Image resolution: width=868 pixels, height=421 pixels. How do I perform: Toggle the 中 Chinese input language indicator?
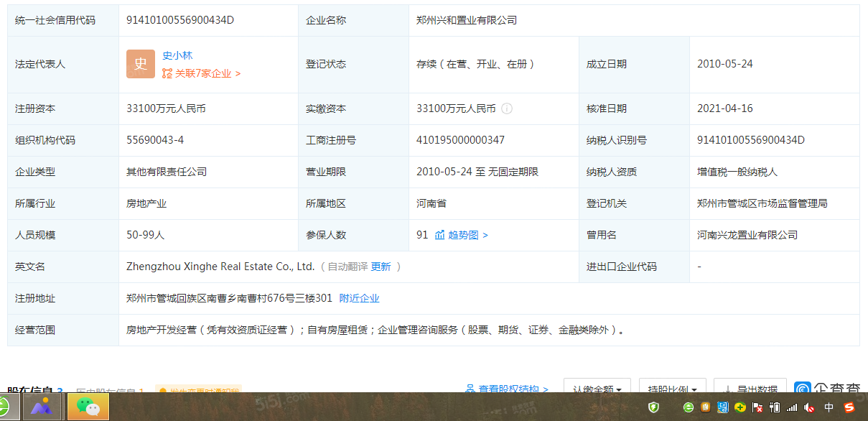829,407
